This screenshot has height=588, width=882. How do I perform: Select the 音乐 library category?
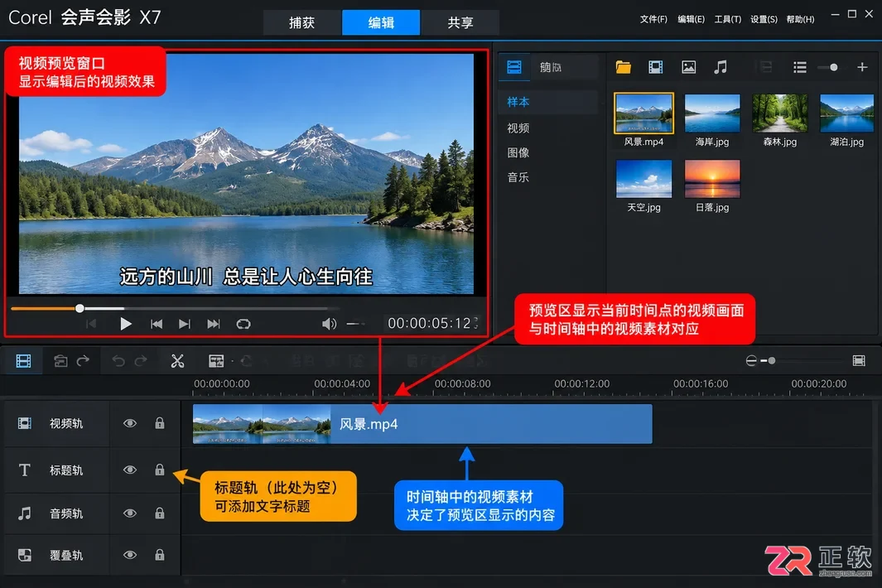[x=518, y=177]
